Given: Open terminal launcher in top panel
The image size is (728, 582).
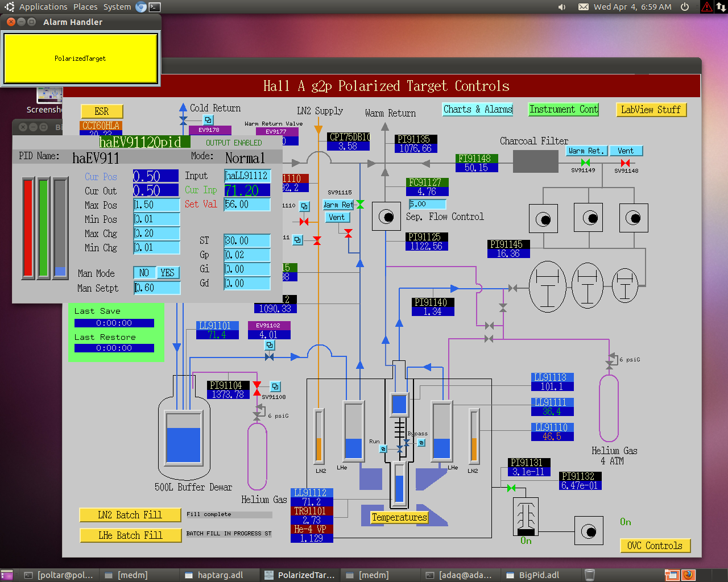Looking at the screenshot, I should pyautogui.click(x=155, y=7).
